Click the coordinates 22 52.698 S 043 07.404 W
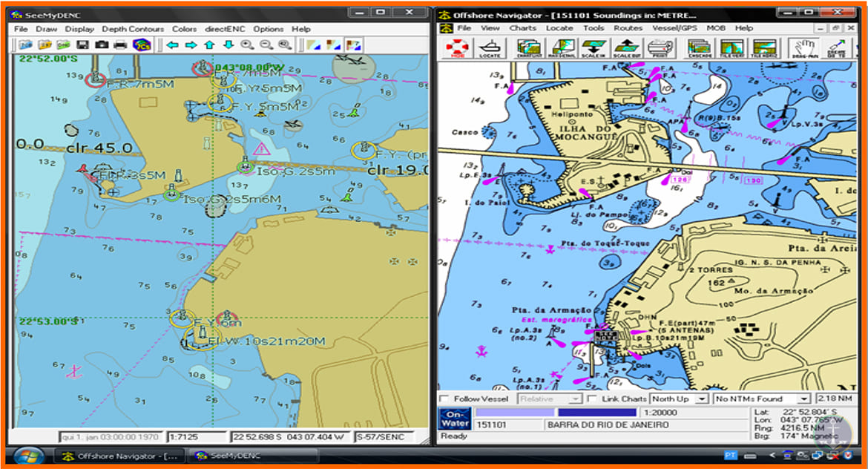This screenshot has height=469, width=868. [x=289, y=437]
